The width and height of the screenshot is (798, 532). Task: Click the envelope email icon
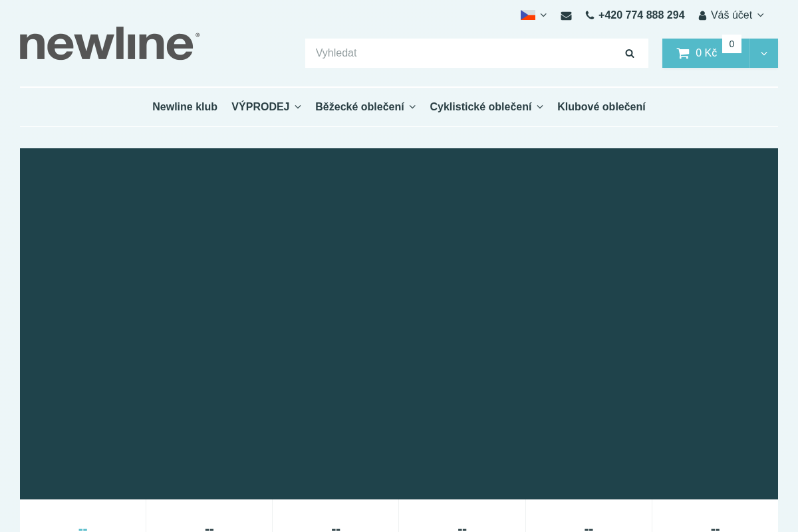pos(566,15)
